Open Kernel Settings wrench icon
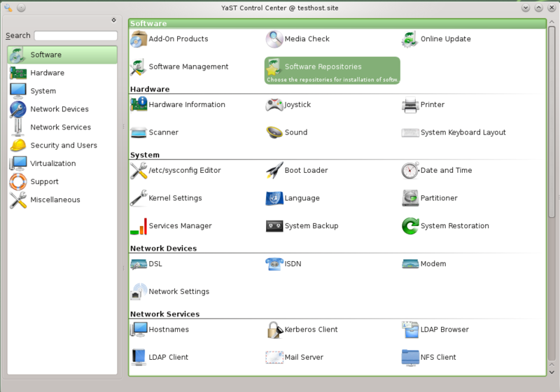The image size is (560, 392). [x=139, y=198]
